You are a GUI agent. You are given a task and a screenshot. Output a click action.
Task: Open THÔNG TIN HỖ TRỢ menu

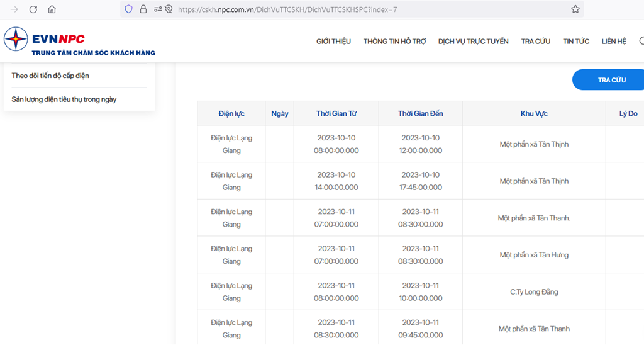pyautogui.click(x=395, y=41)
